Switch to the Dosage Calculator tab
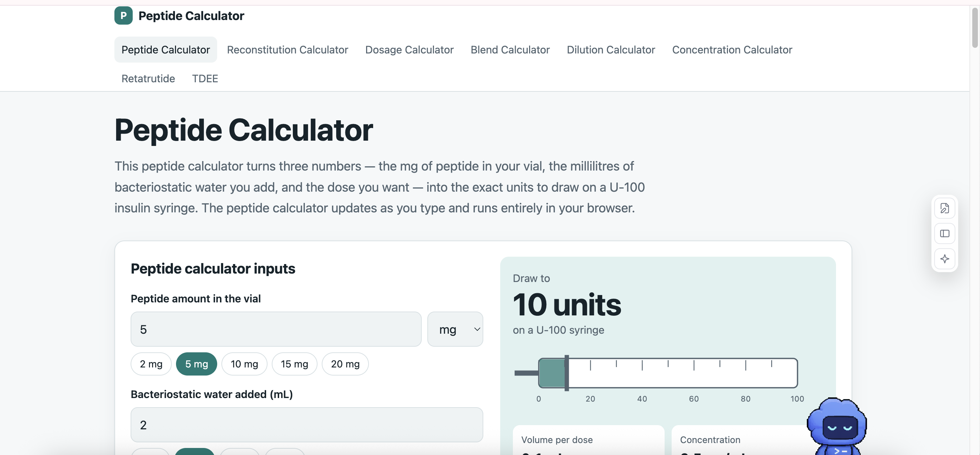This screenshot has height=455, width=980. tap(409, 50)
